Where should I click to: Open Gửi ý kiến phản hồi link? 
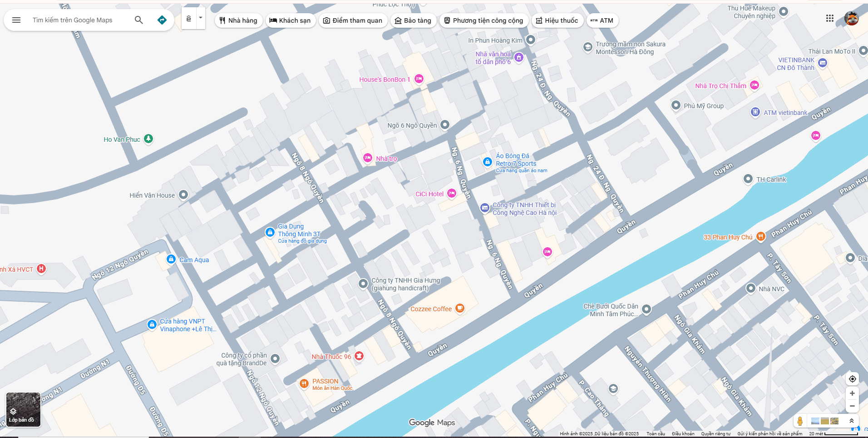click(769, 434)
